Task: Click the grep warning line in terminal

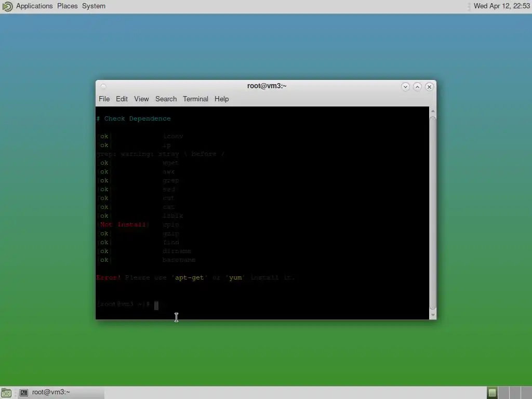Action: click(x=160, y=154)
